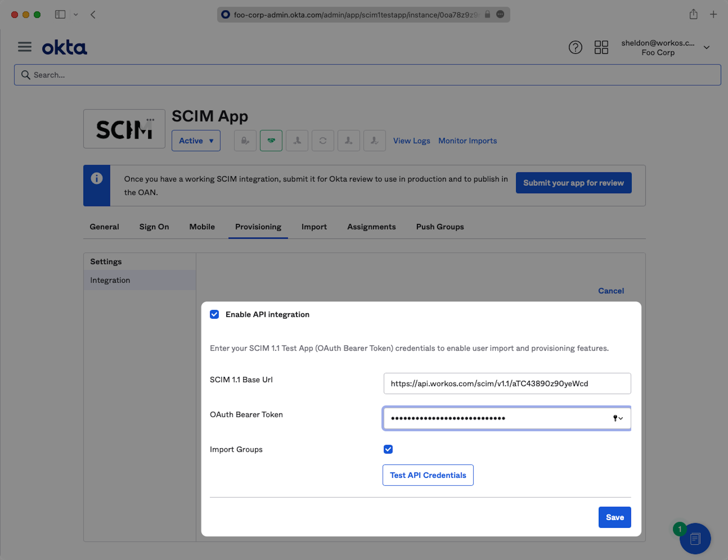Click into the SCIM 1.1 Base Url field
Viewport: 728px width, 560px height.
pyautogui.click(x=507, y=383)
